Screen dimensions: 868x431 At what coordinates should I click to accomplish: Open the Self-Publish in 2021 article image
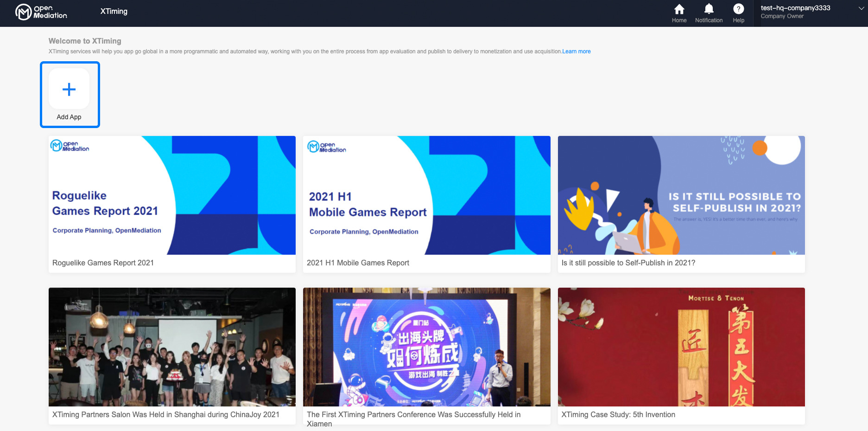[x=681, y=195]
